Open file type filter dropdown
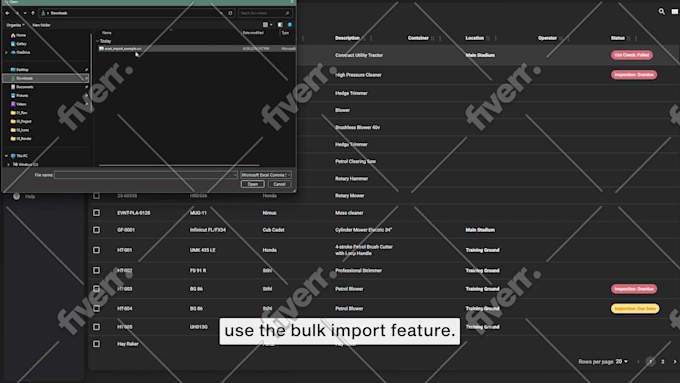Image resolution: width=680 pixels, height=383 pixels. pyautogui.click(x=266, y=175)
